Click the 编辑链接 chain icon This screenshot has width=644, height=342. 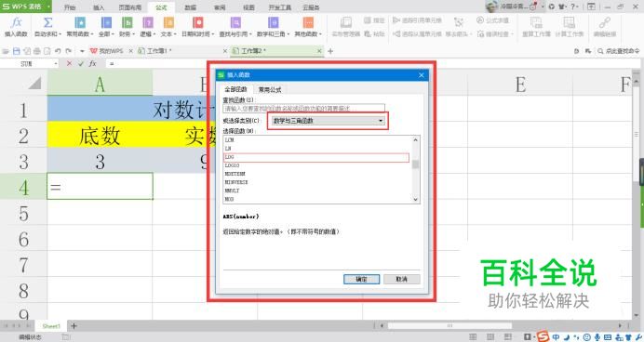coord(605,22)
